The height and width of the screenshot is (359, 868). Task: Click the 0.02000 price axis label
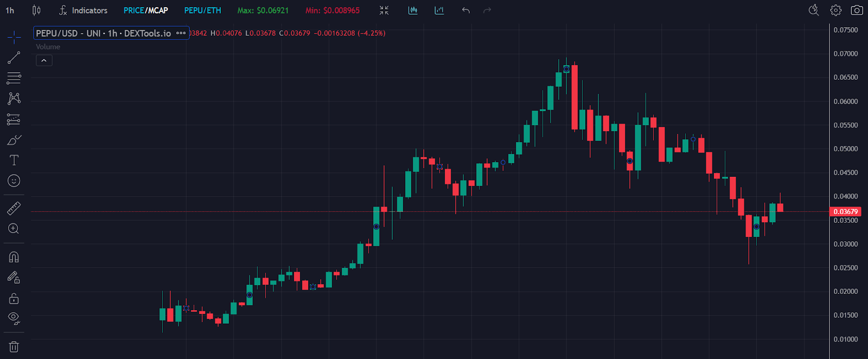[x=846, y=291]
